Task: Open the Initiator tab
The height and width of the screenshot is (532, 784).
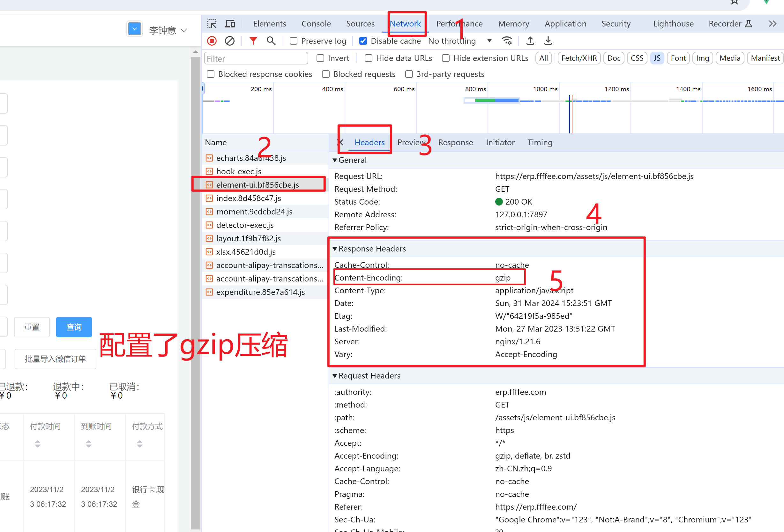Action: 500,142
